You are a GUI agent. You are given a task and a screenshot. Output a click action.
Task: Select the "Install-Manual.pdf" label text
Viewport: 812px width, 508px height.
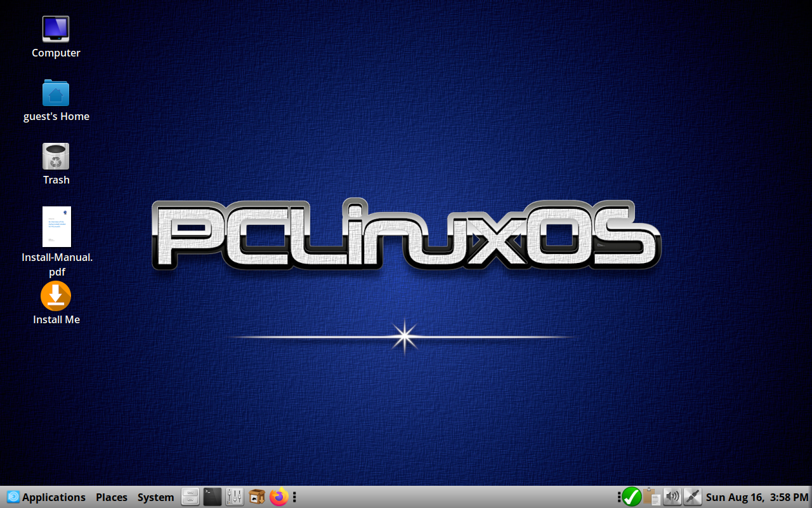[57, 265]
